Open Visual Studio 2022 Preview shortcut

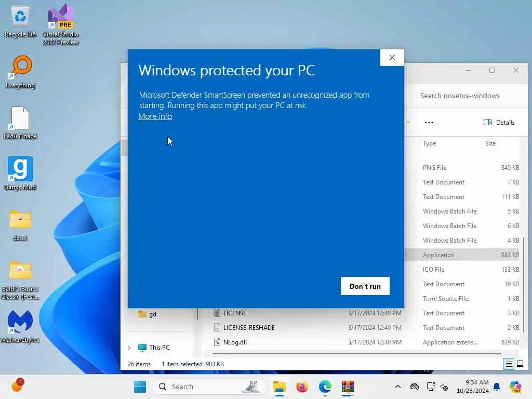coord(61,25)
